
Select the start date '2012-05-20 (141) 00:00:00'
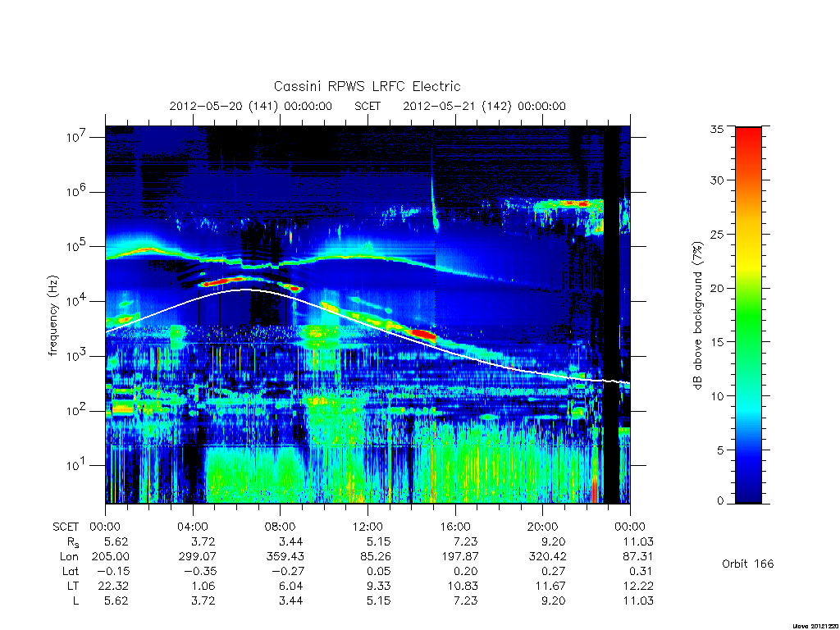251,106
